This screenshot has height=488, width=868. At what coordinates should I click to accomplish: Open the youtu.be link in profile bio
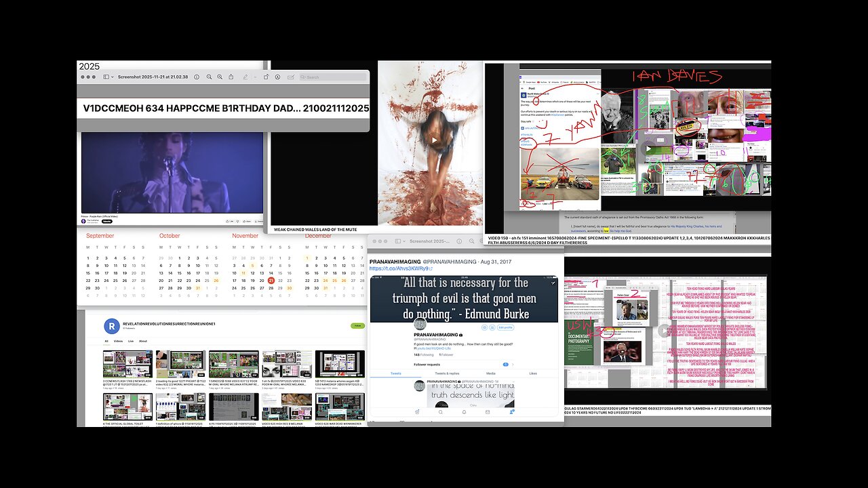pos(434,348)
